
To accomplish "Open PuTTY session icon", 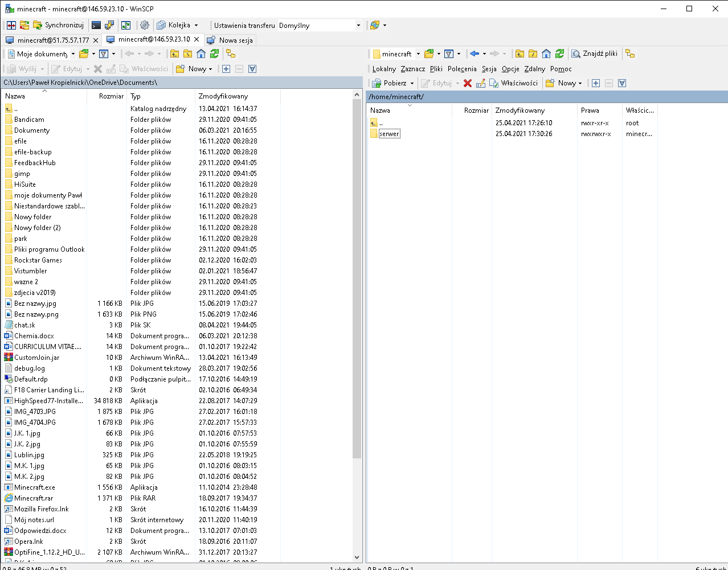I will (x=109, y=25).
